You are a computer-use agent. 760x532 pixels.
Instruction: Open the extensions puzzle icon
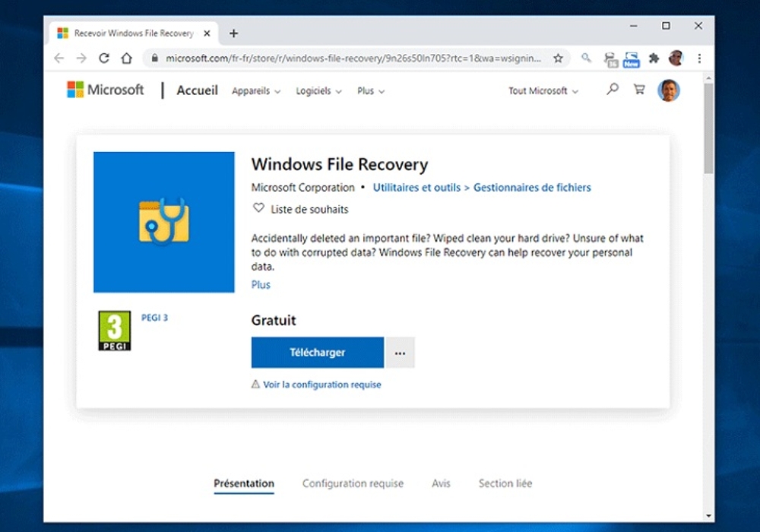(x=654, y=59)
